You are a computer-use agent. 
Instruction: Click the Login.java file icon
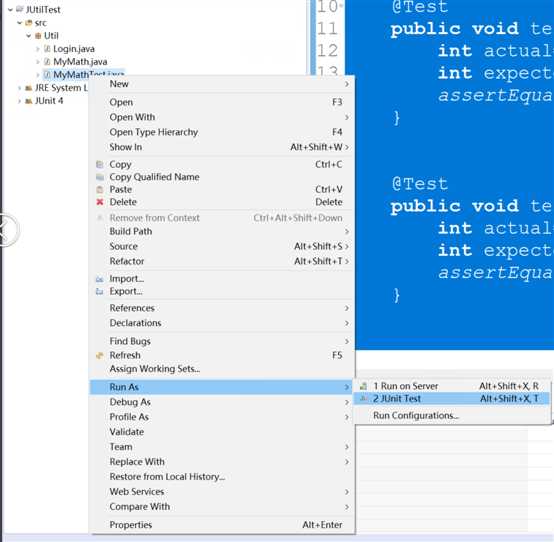[x=47, y=49]
